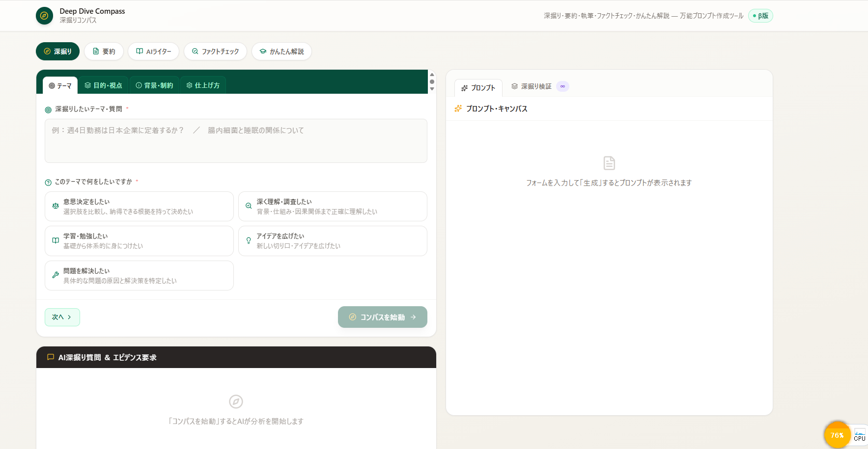Click the theme question text area
The width and height of the screenshot is (868, 449).
236,141
